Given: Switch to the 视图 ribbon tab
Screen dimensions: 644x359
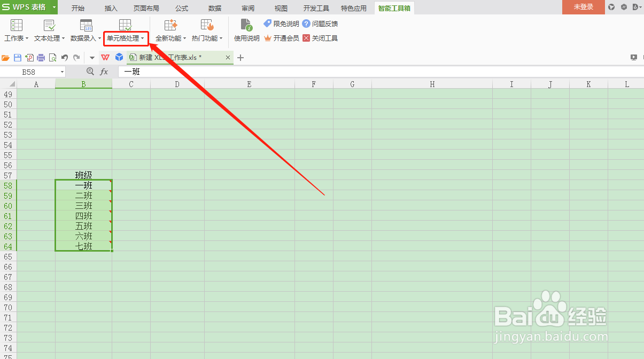Looking at the screenshot, I should [x=281, y=8].
